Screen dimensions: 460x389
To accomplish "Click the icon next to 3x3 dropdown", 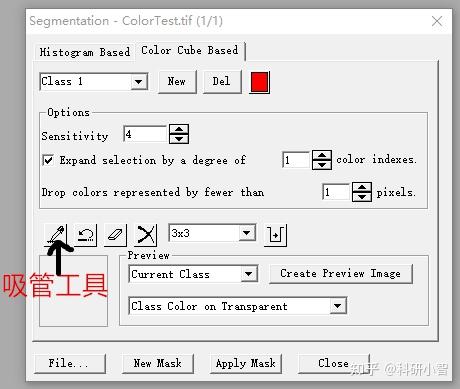I will click(275, 235).
